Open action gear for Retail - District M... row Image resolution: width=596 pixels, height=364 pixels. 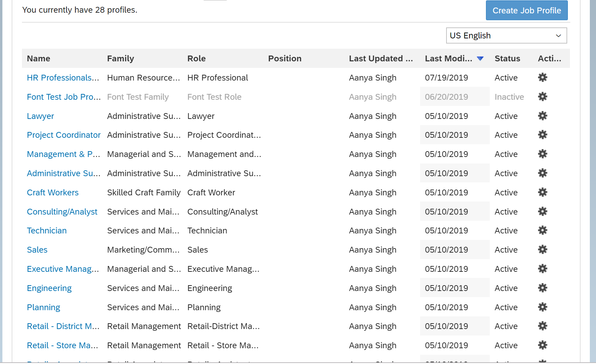click(543, 326)
